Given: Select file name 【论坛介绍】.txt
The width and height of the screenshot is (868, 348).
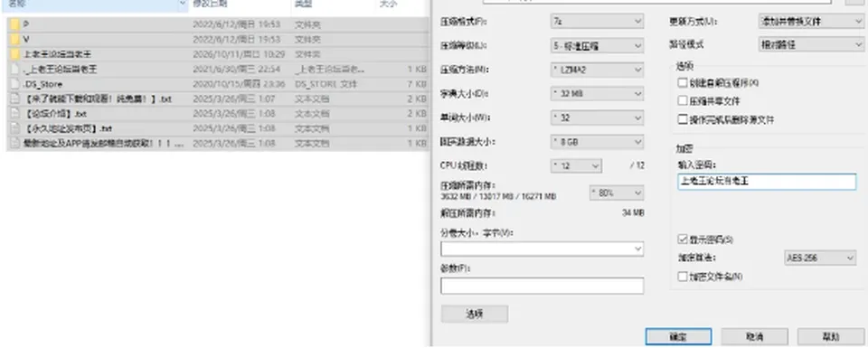Looking at the screenshot, I should (x=56, y=113).
